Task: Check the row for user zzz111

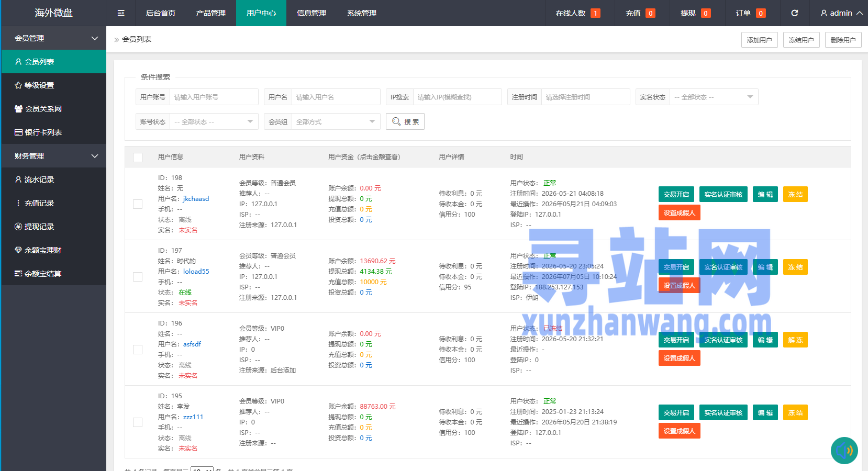Action: point(138,422)
